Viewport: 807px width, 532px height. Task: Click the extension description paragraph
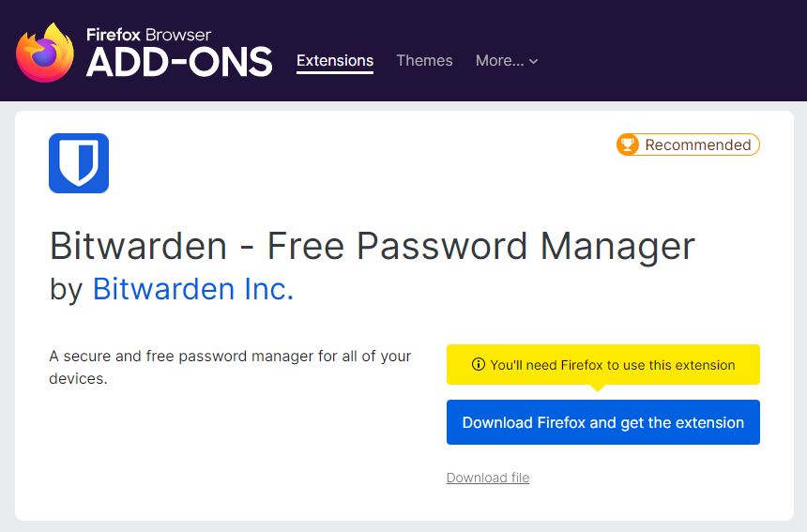230,368
